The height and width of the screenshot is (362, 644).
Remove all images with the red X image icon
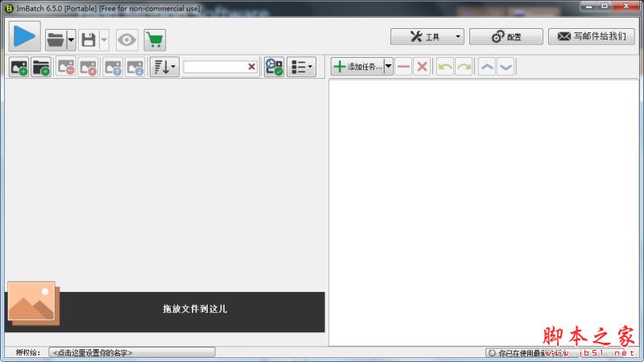pyautogui.click(x=88, y=67)
